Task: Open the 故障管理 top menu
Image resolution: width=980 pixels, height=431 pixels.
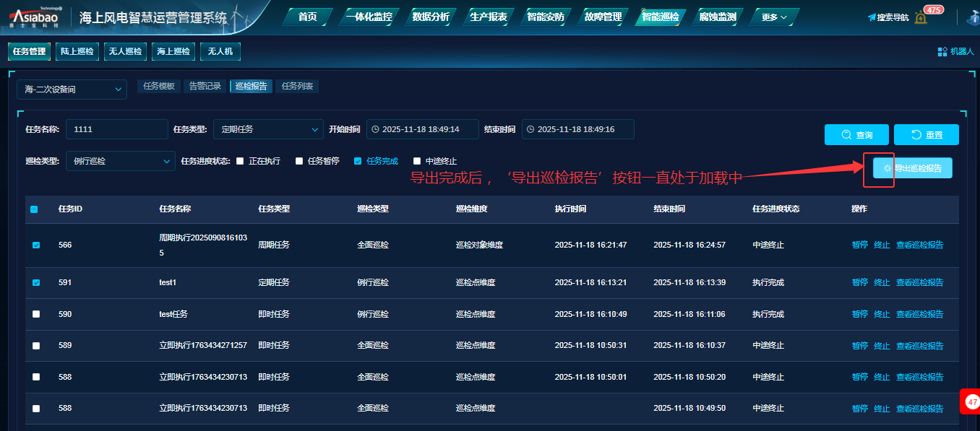Action: [603, 17]
